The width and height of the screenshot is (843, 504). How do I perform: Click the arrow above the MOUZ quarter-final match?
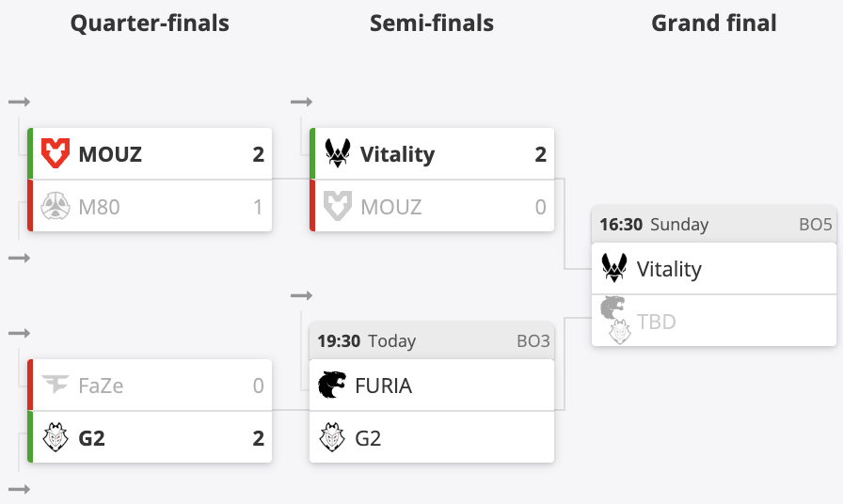click(20, 102)
